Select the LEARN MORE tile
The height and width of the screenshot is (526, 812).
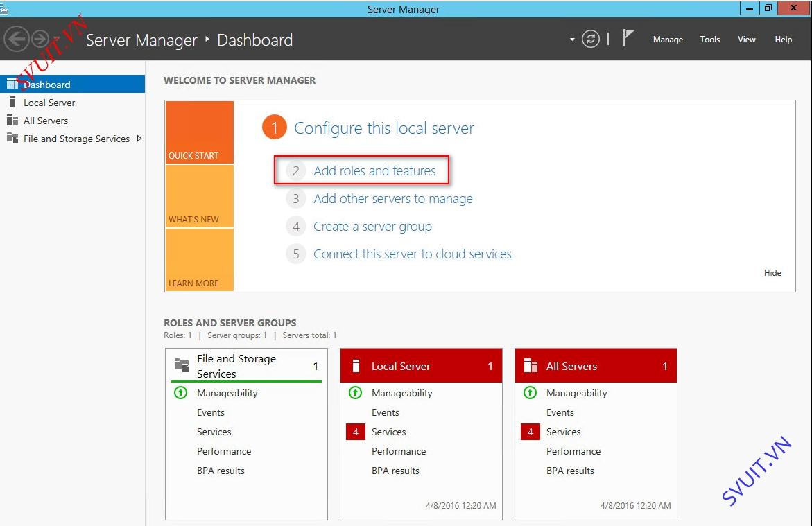200,260
